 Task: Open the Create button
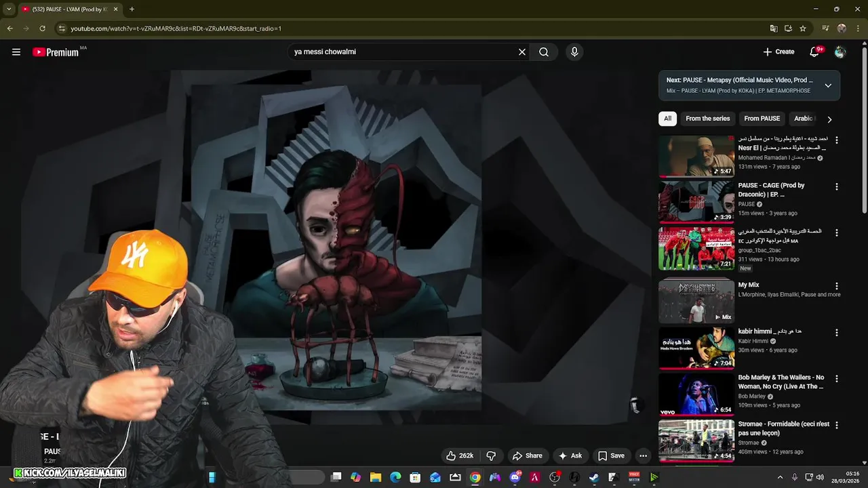778,52
